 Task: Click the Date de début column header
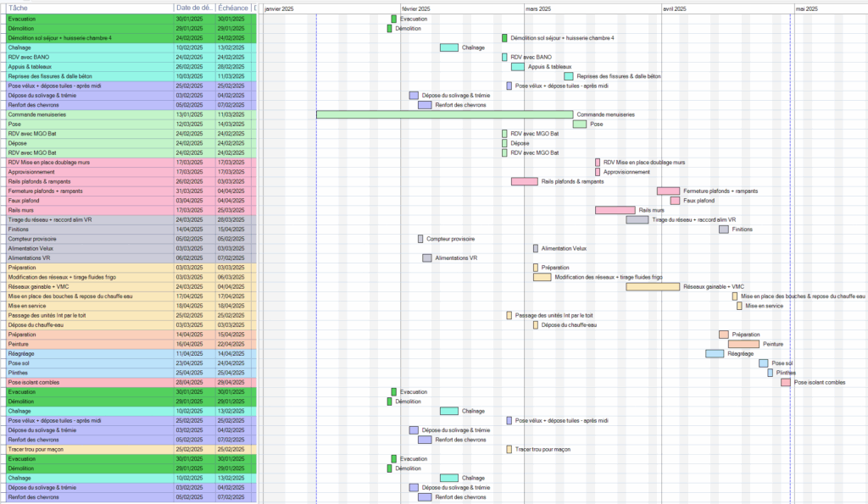tap(194, 8)
